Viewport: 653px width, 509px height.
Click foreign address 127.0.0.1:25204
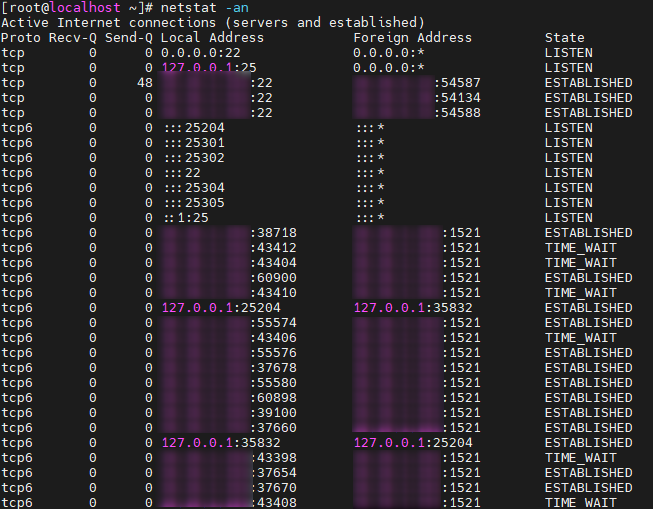pos(413,443)
